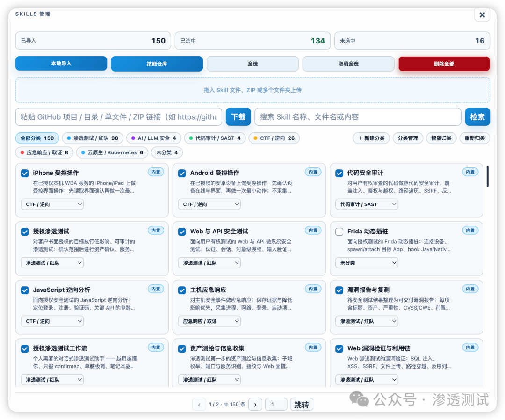Open category dropdown for 主机应急响应

click(x=209, y=321)
